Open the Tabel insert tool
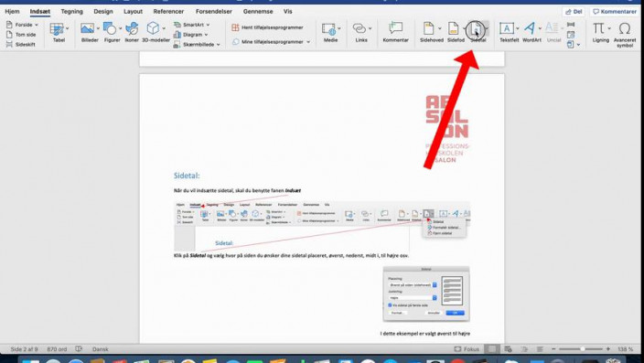Screen dimensions: 644x363 click(x=57, y=29)
